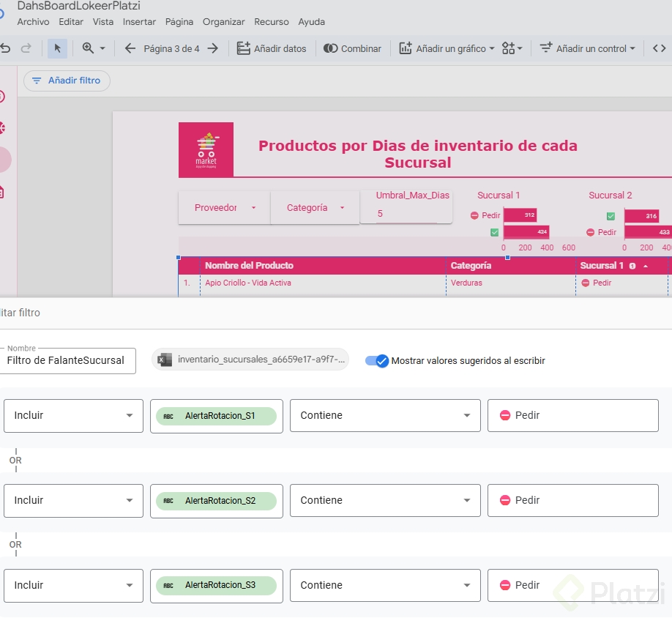Screen dimensions: 672x618
Task: Click the Sucursal 2 chart title
Action: point(611,196)
